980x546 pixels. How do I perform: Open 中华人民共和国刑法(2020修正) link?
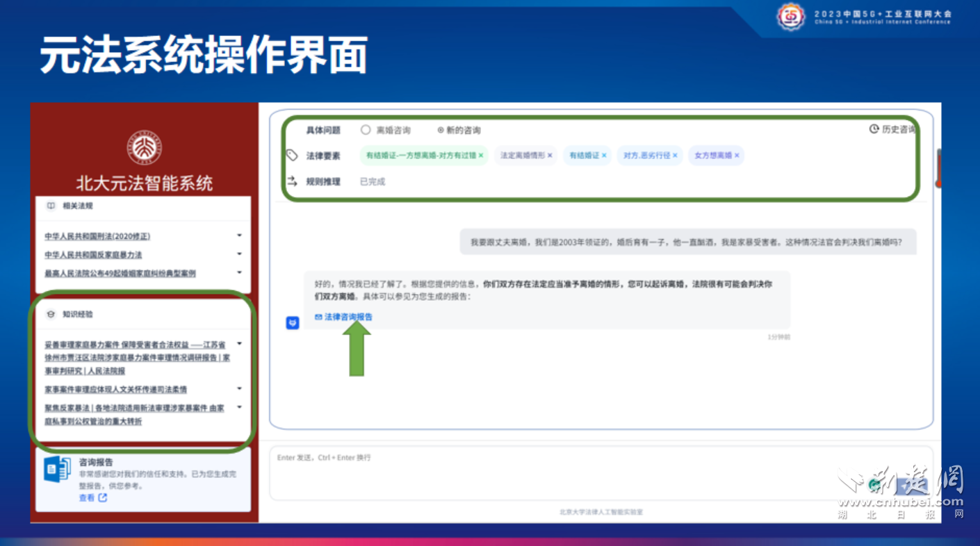click(97, 237)
